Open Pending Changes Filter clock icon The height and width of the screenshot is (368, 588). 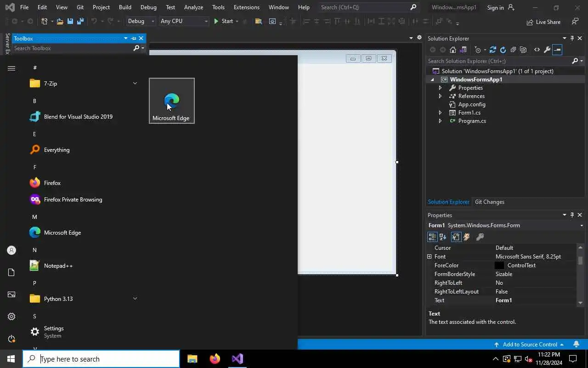pos(478,50)
